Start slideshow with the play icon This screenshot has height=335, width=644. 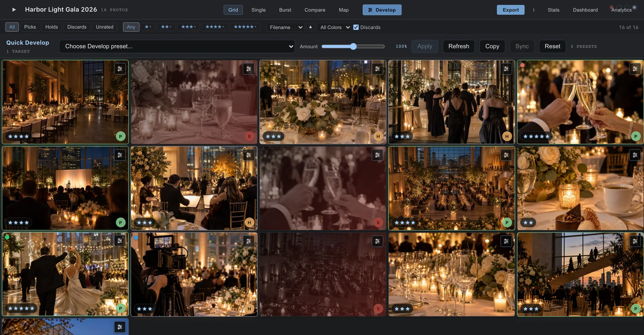click(x=14, y=10)
